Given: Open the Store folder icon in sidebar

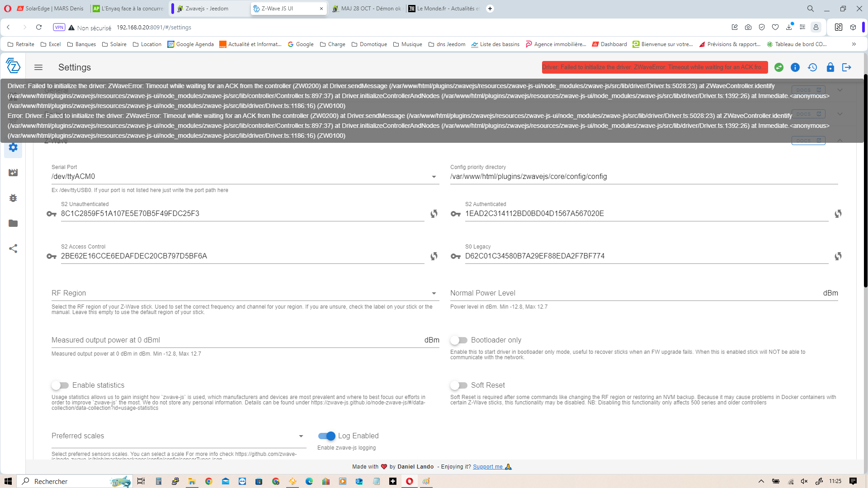Looking at the screenshot, I should (x=13, y=223).
